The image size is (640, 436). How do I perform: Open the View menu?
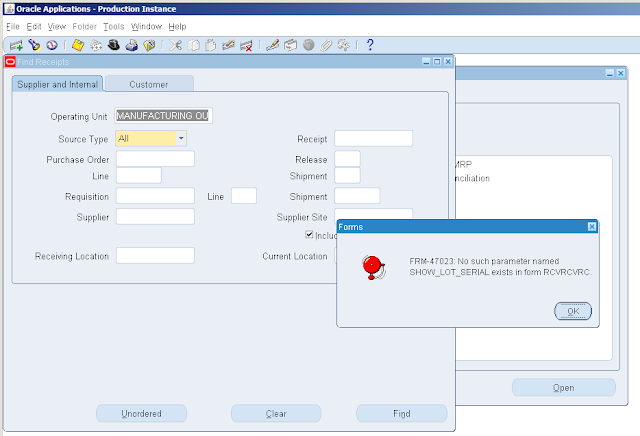[x=57, y=27]
